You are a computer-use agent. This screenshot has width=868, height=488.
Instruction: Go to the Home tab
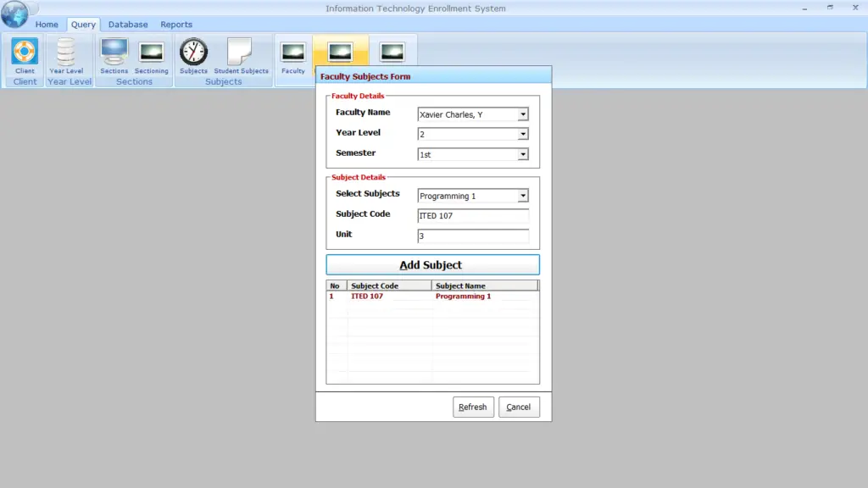pos(47,24)
